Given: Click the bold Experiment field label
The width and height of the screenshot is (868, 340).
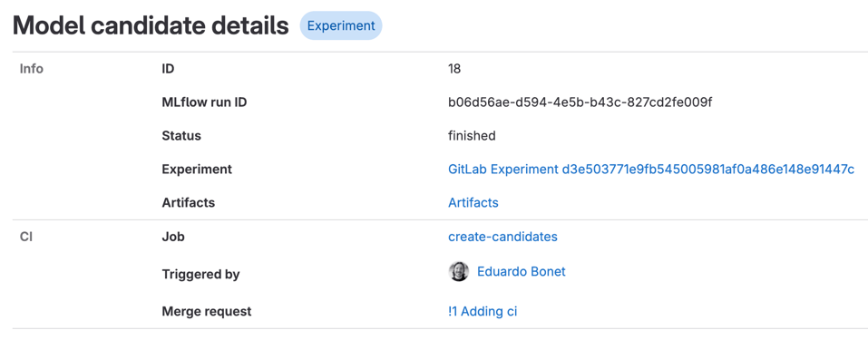Looking at the screenshot, I should tap(197, 170).
